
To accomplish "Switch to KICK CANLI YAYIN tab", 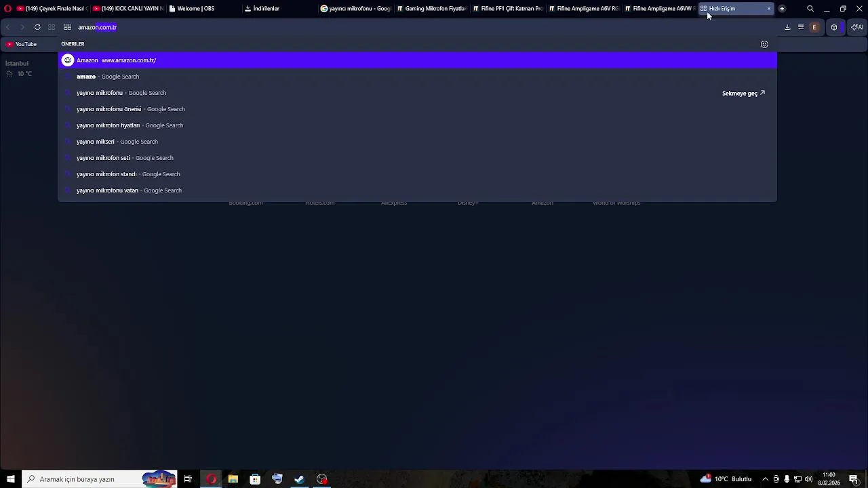I will pyautogui.click(x=127, y=9).
